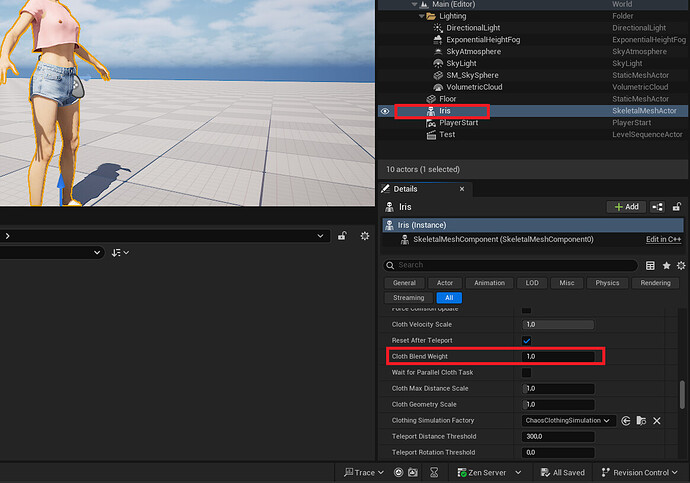The width and height of the screenshot is (690, 483).
Task: Click the Cloth Blend Weight value field
Action: pos(558,357)
